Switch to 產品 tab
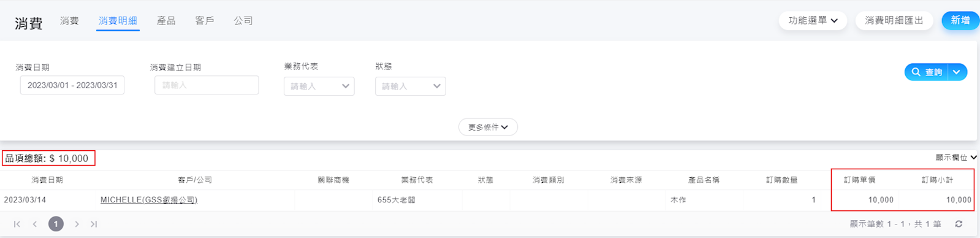The image size is (980, 238). coord(166,21)
